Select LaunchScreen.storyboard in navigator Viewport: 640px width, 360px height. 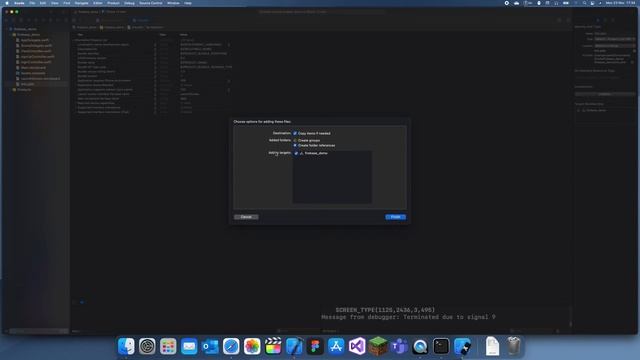click(40, 78)
